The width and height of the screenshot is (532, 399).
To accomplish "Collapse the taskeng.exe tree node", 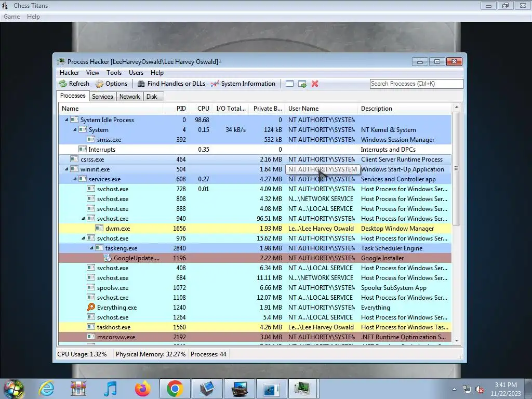I will point(91,248).
